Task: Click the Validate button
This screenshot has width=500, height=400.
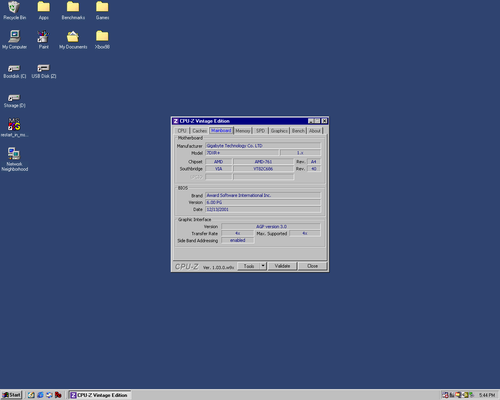Action: 282,266
